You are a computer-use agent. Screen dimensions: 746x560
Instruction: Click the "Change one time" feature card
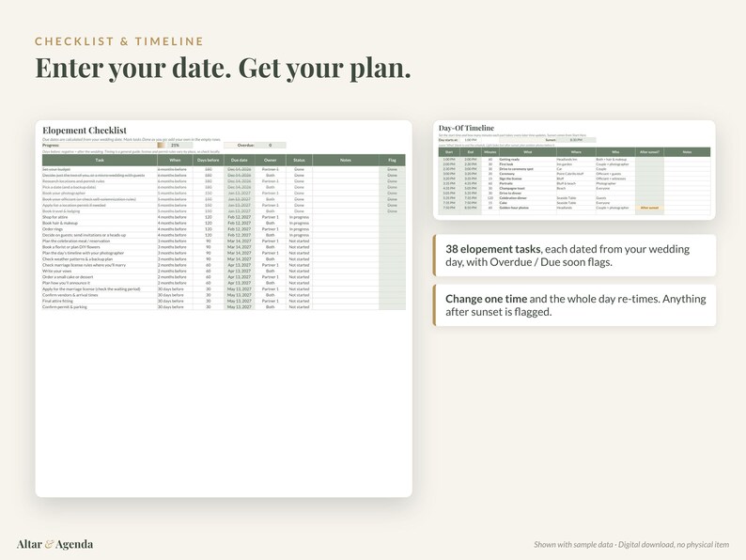pyautogui.click(x=574, y=305)
